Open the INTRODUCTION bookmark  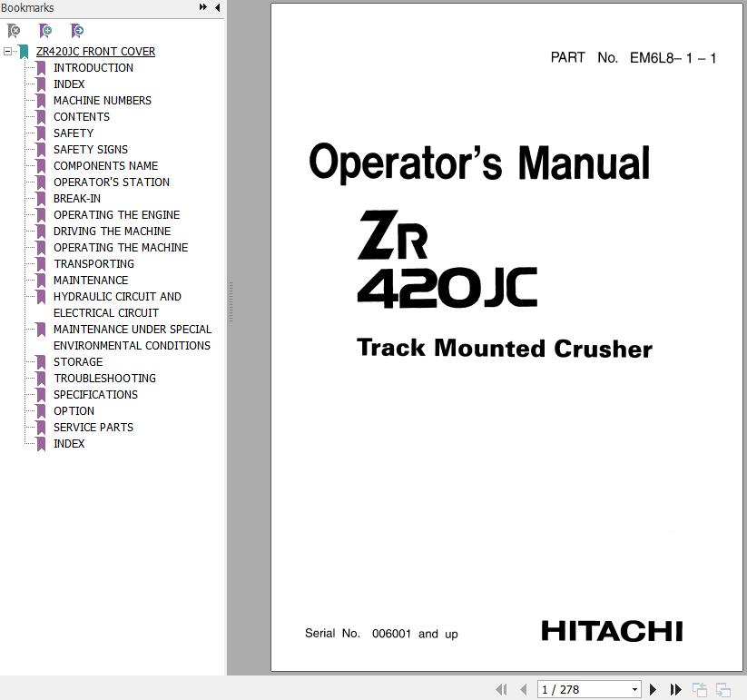pyautogui.click(x=93, y=68)
